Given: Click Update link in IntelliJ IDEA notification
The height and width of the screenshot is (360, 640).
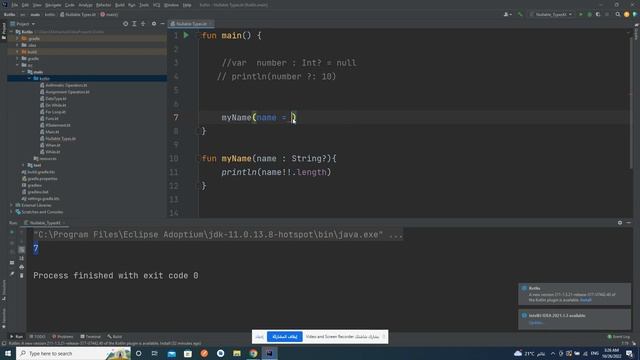Looking at the screenshot, I should (x=536, y=323).
